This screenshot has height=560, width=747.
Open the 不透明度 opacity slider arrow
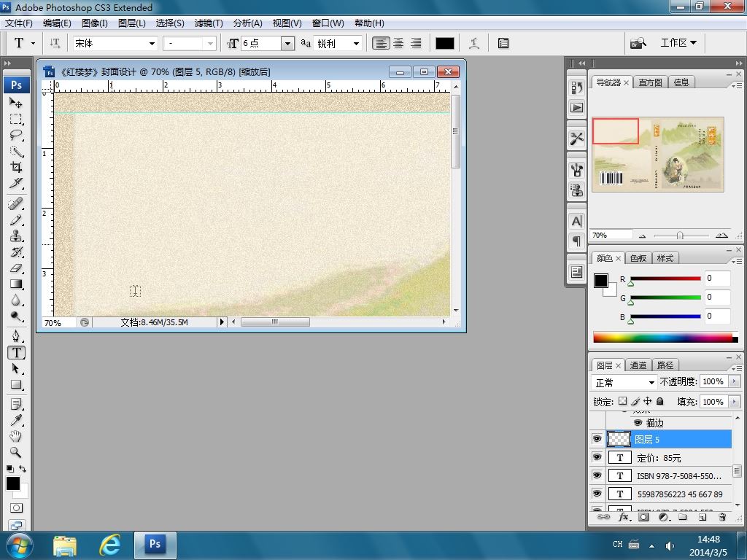pos(734,381)
